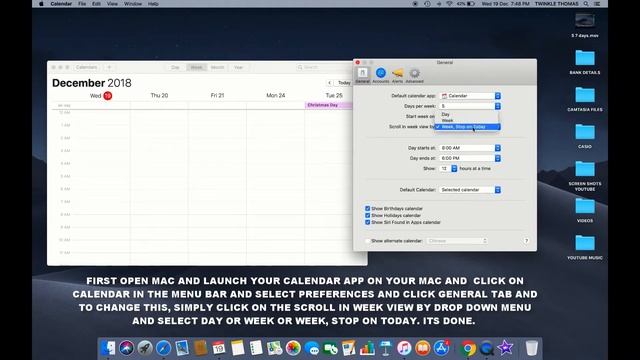Click Calendars button in Calendar toolbar
Image resolution: width=640 pixels, height=360 pixels.
click(x=86, y=67)
